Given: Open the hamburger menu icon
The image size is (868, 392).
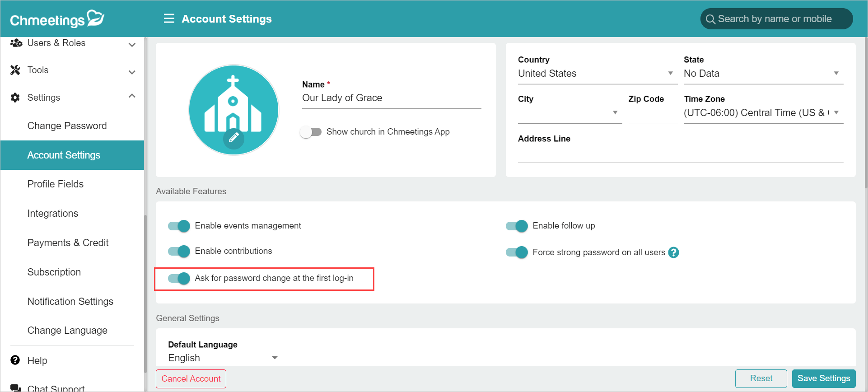Looking at the screenshot, I should pyautogui.click(x=169, y=19).
